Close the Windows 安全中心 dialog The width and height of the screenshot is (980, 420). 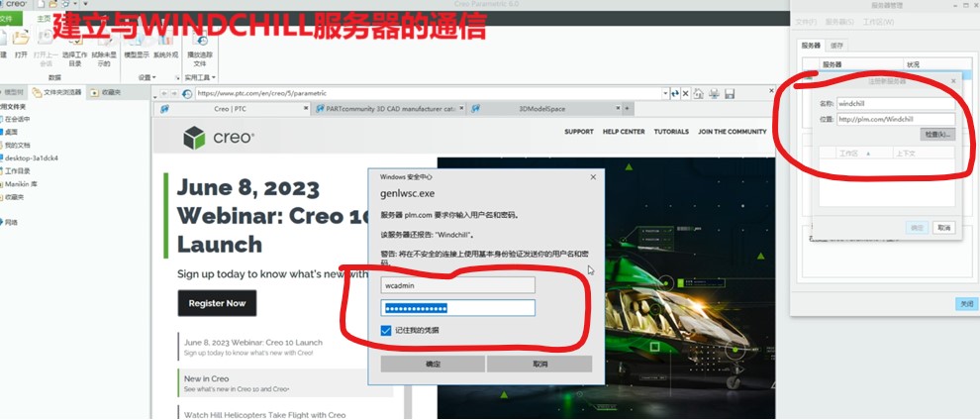point(593,177)
